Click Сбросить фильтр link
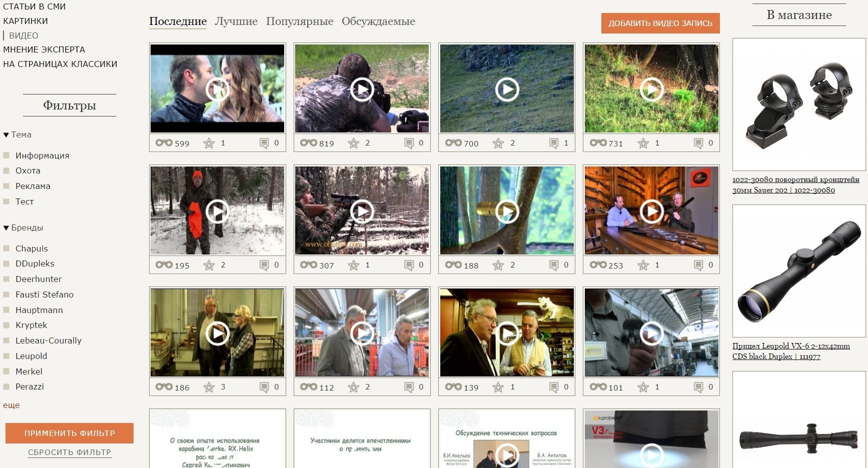868x468 pixels. pyautogui.click(x=70, y=452)
